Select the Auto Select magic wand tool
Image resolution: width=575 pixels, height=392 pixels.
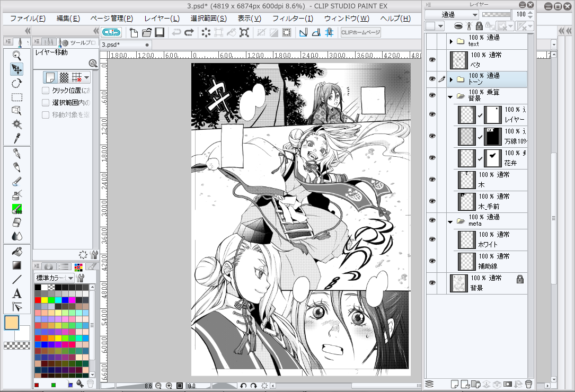[x=17, y=124]
